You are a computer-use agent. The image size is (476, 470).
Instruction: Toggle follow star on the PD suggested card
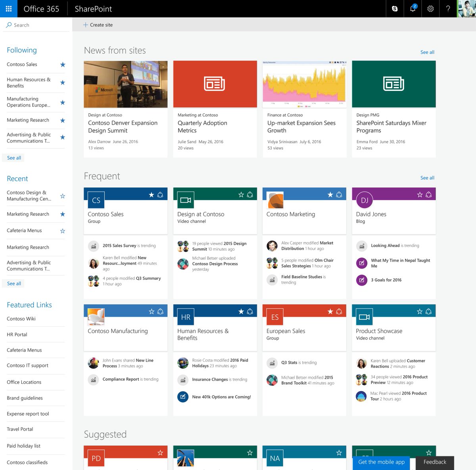tap(160, 453)
